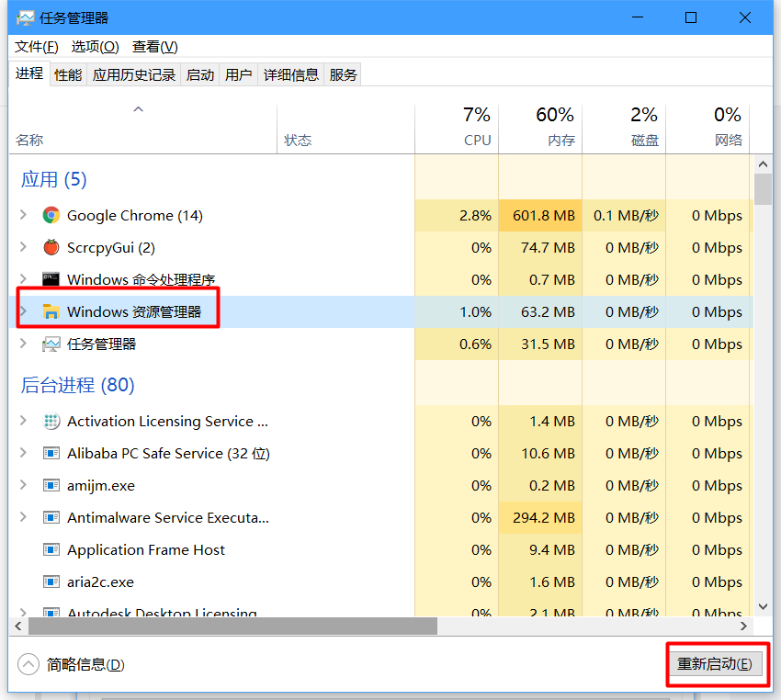Click the horizontal scrollbar thumb
Viewport: 781px width, 700px height.
(x=232, y=626)
